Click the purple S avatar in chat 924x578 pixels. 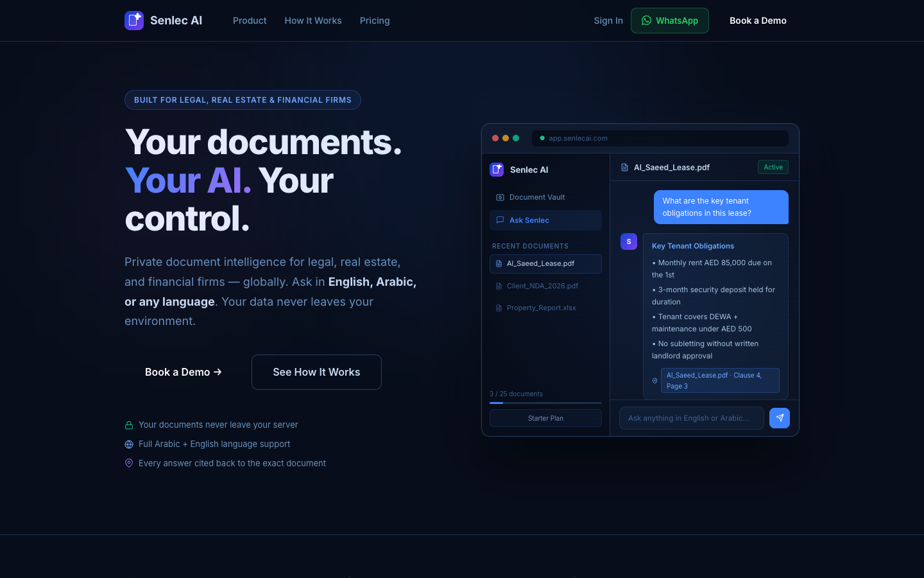629,241
